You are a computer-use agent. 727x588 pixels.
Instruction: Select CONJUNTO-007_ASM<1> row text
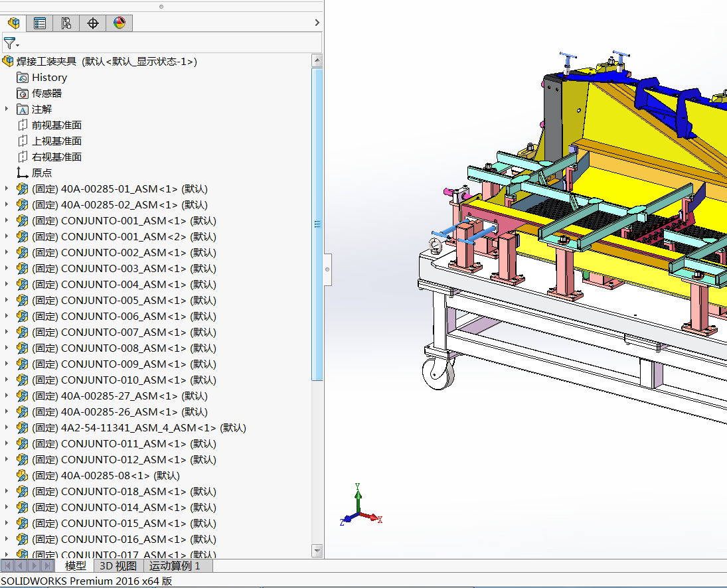coord(123,332)
